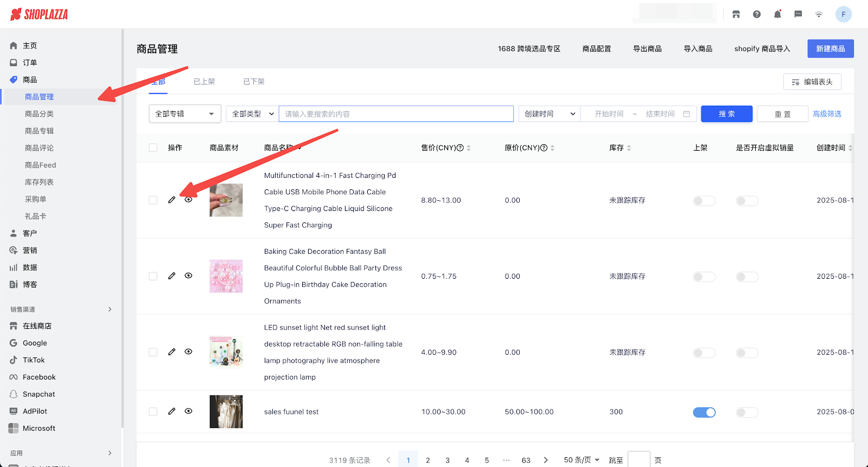Viewport: 868px width, 467px height.
Task: Focus the product search input field
Action: click(396, 114)
